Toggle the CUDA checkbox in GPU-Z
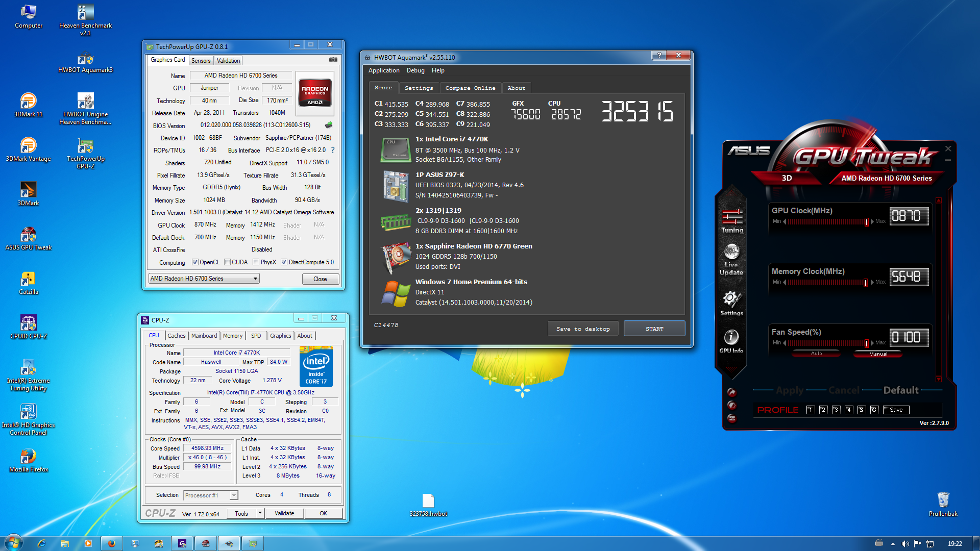 pos(228,262)
